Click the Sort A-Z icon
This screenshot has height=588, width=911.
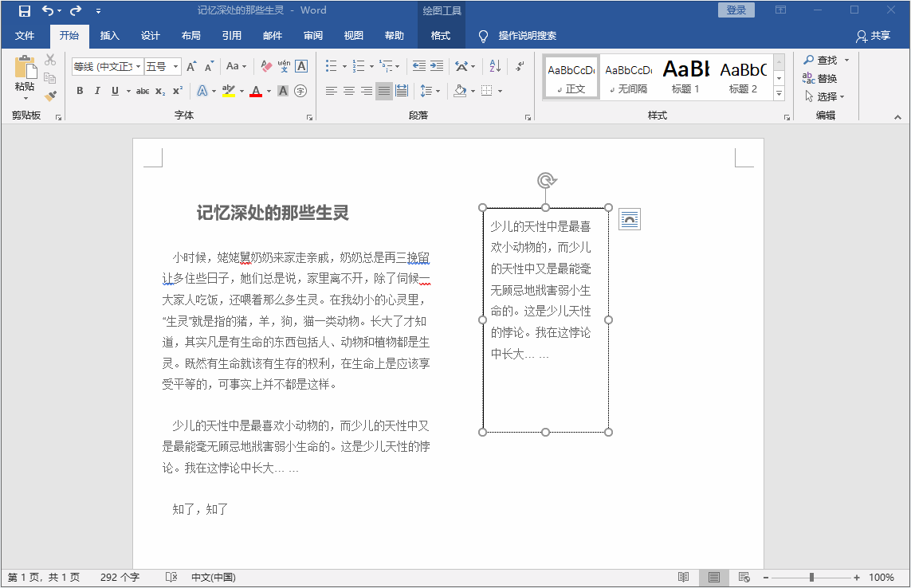[x=495, y=66]
